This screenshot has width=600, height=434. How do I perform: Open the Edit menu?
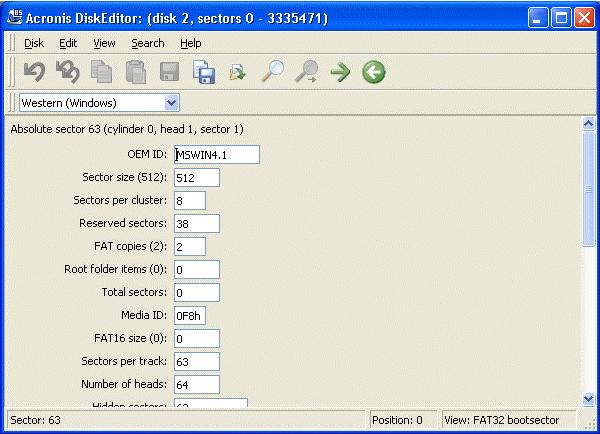pos(68,43)
